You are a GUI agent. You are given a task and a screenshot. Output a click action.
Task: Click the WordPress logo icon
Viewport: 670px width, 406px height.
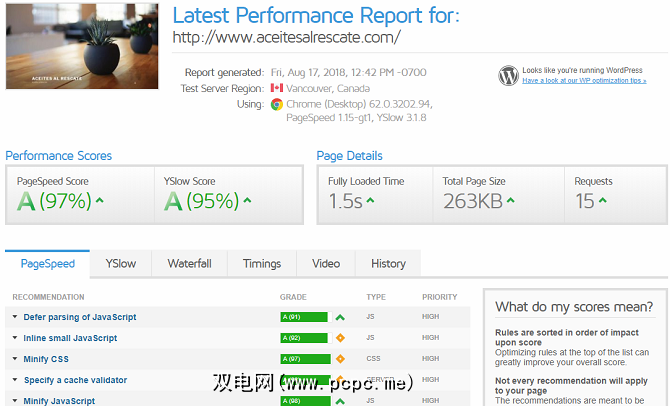pyautogui.click(x=508, y=76)
